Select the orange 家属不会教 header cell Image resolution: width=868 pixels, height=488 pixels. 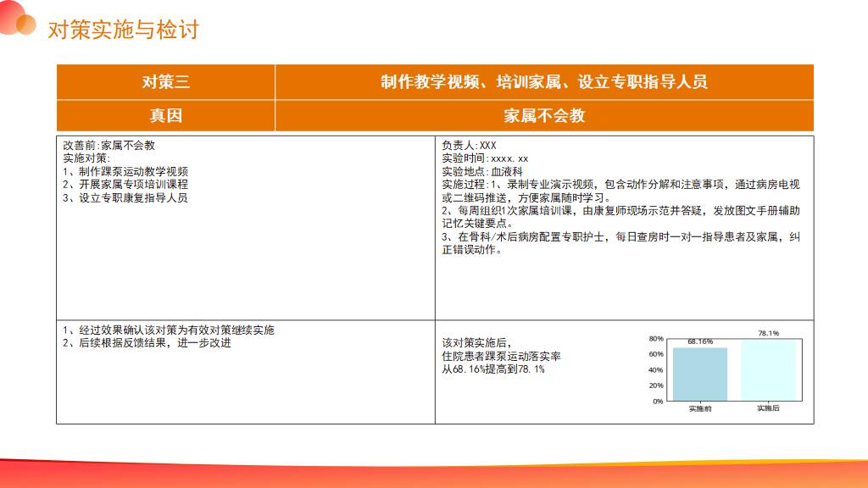pos(543,115)
